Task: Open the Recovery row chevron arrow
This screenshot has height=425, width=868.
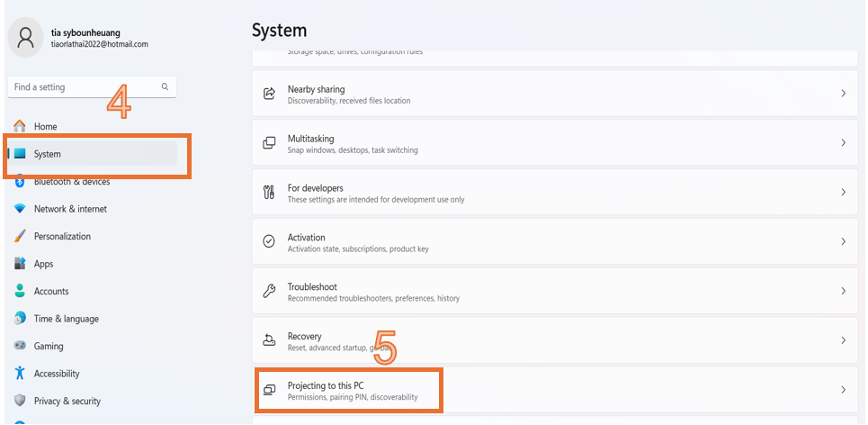Action: tap(843, 340)
